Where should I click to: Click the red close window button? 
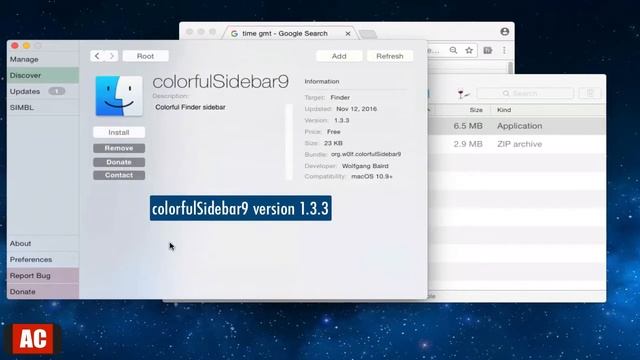[x=15, y=45]
